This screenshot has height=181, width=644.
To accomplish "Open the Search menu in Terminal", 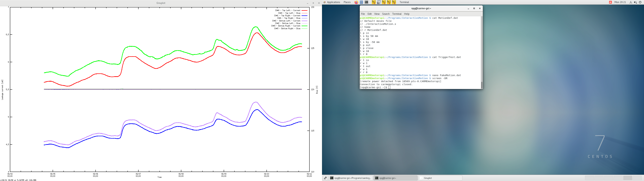I will coord(386,14).
